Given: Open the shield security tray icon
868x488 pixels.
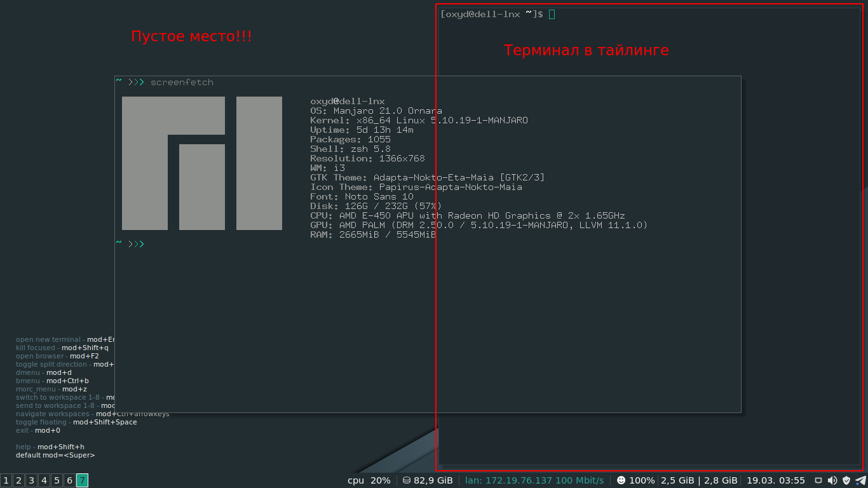Looking at the screenshot, I should click(846, 480).
